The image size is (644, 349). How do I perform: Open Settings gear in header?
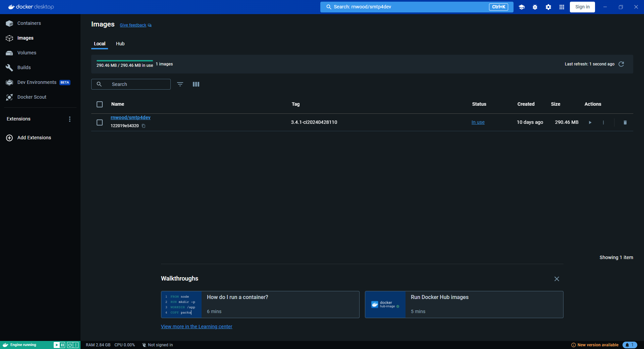(x=548, y=7)
